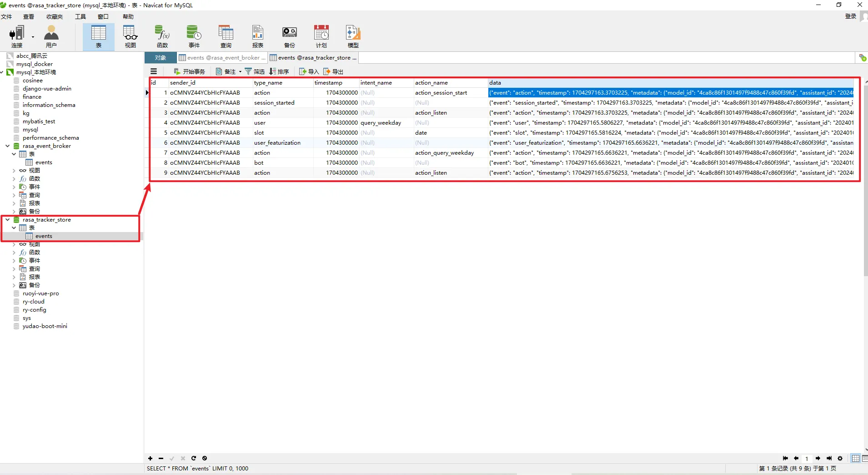Collapse the mysql_本地环境 connection
This screenshot has width=868, height=475.
pos(2,72)
